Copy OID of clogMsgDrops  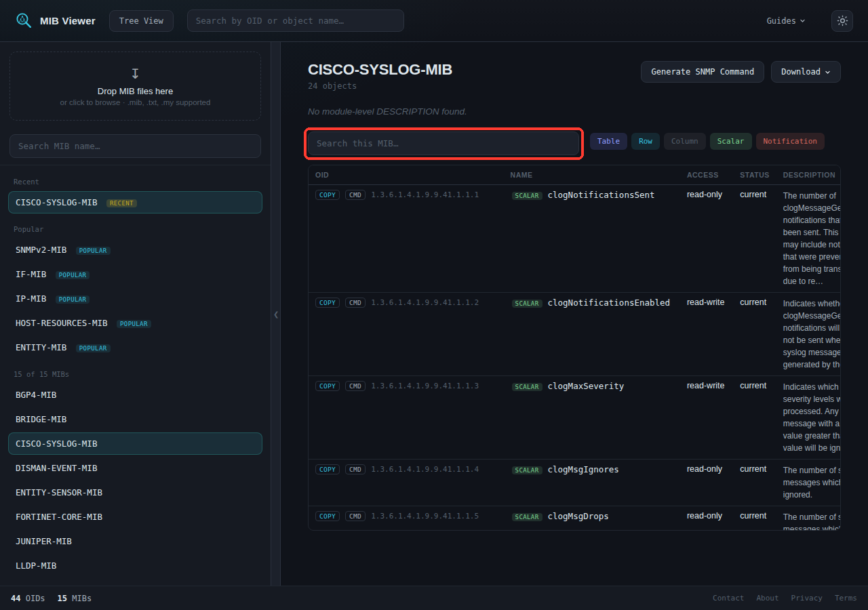[328, 516]
